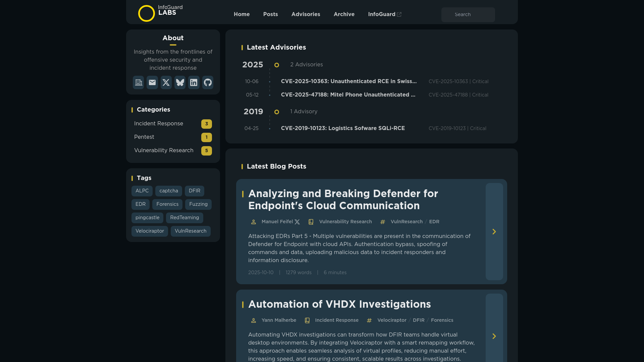This screenshot has width=644, height=362.
Task: Go to the Home menu item
Action: coord(241,14)
